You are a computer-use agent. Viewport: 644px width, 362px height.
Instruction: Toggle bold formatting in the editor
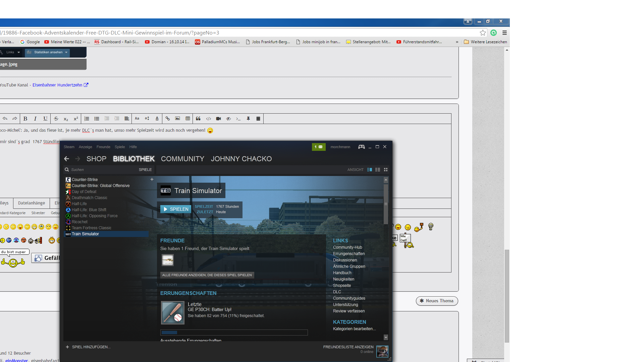pyautogui.click(x=25, y=119)
